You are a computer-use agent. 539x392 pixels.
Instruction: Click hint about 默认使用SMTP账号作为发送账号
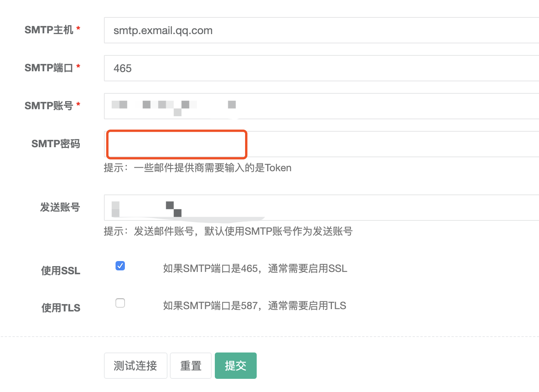pyautogui.click(x=228, y=231)
